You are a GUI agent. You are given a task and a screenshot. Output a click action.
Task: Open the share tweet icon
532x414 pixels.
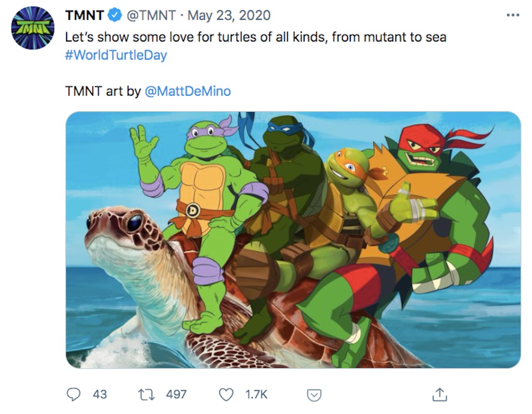tap(439, 394)
